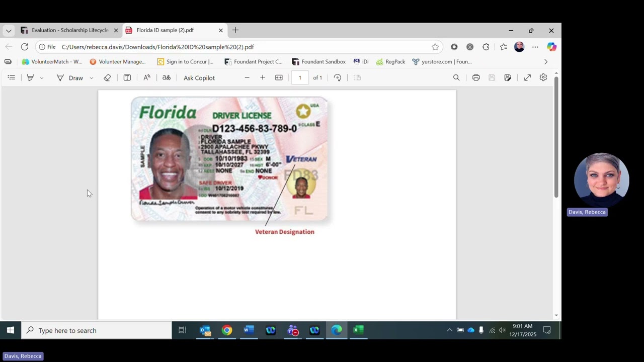Open the VolunteerMatch bookmark
Image resolution: width=644 pixels, height=362 pixels.
pos(52,62)
